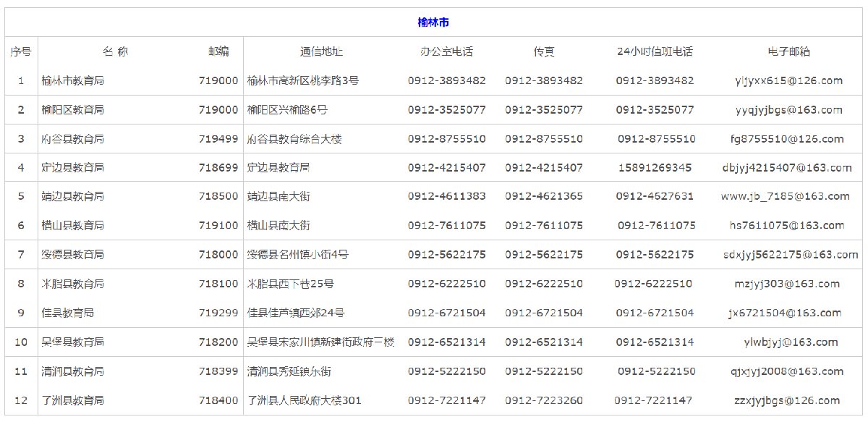This screenshot has height=422, width=868.
Task: Select the name cell 榆阳区教育局
Action: 73,109
